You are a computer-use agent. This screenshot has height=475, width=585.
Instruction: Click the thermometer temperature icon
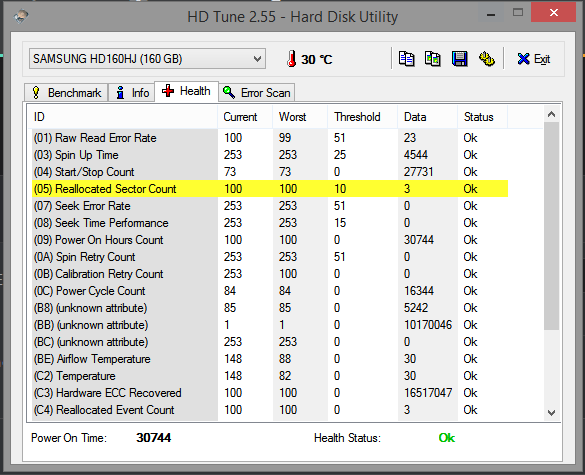pos(291,59)
